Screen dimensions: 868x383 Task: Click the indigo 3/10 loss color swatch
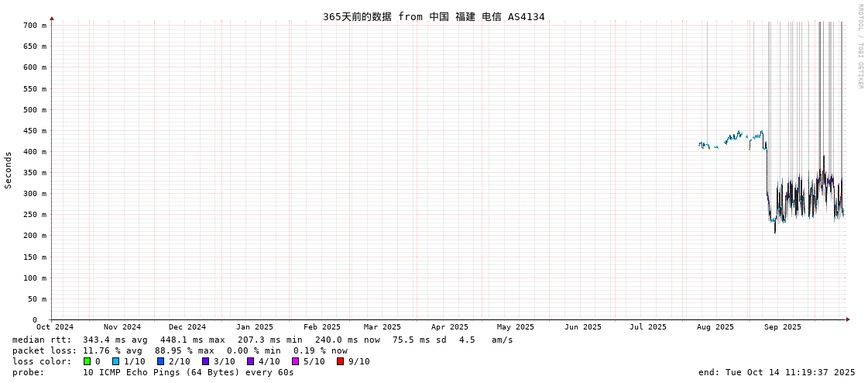coord(205,361)
